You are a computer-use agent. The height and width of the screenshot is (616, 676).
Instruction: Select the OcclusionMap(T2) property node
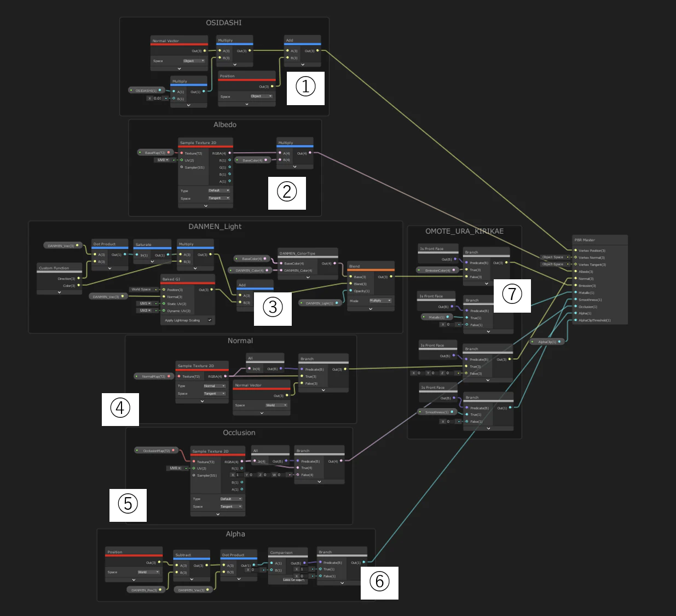[x=157, y=451]
